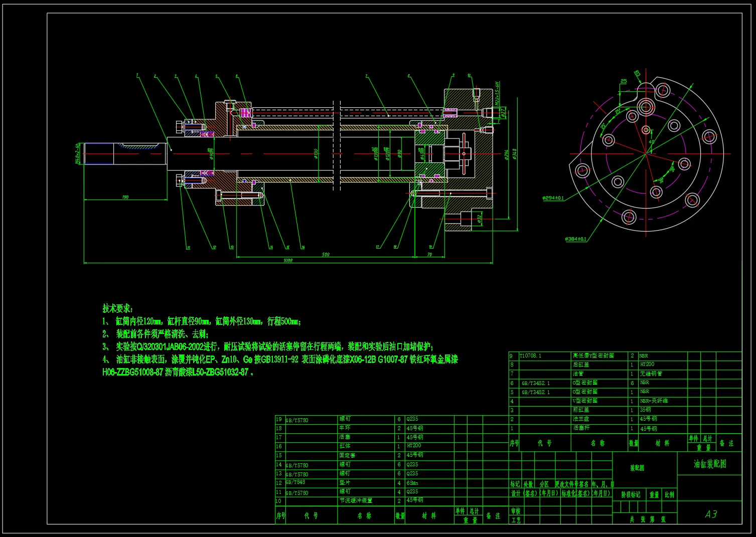Click the '1088' overall length dimension
Screen dimensions: 756x537
288,261
